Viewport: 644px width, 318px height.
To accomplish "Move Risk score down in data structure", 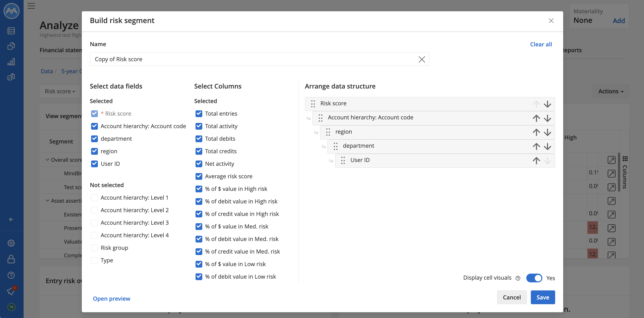I will (x=548, y=104).
